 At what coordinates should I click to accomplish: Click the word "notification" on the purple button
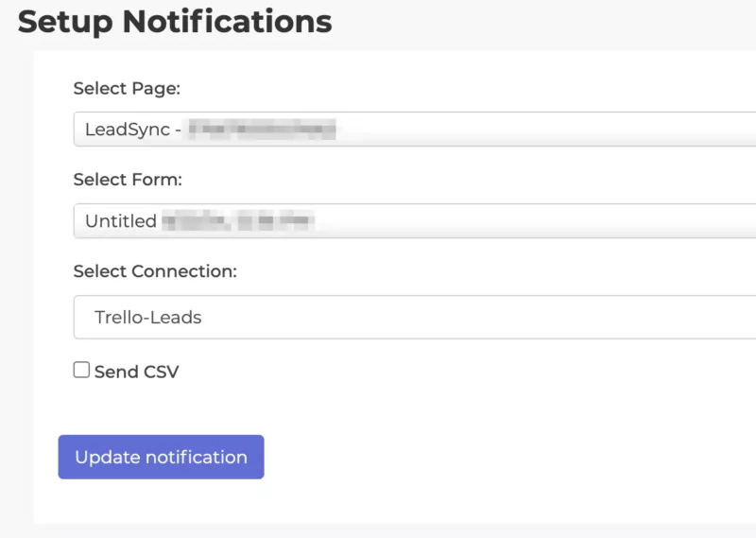pos(197,457)
